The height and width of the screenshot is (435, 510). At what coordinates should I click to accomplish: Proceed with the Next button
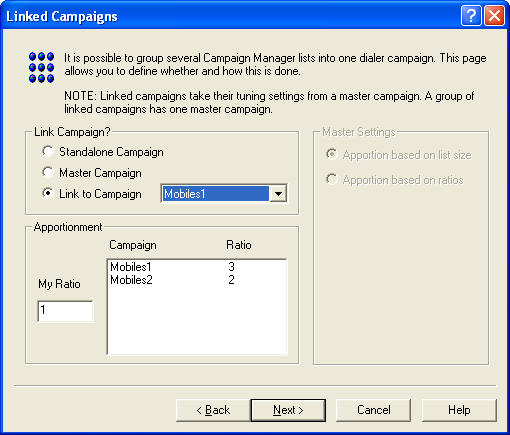click(x=288, y=410)
